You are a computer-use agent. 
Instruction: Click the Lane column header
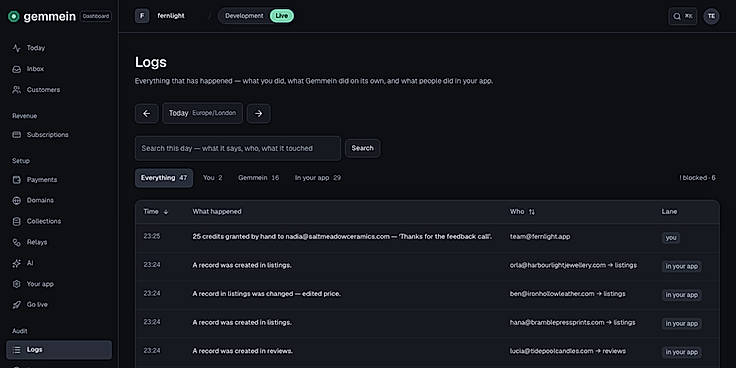point(669,212)
